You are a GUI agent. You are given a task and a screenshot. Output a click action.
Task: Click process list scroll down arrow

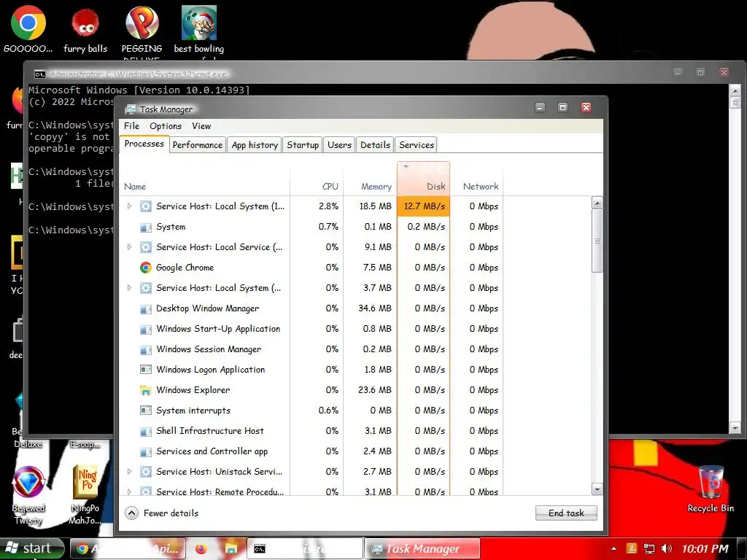pos(597,489)
